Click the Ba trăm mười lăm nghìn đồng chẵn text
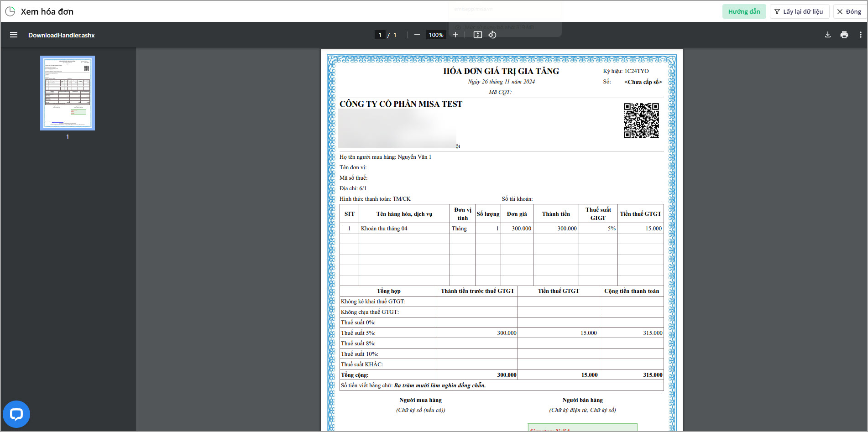The image size is (868, 432). [440, 385]
